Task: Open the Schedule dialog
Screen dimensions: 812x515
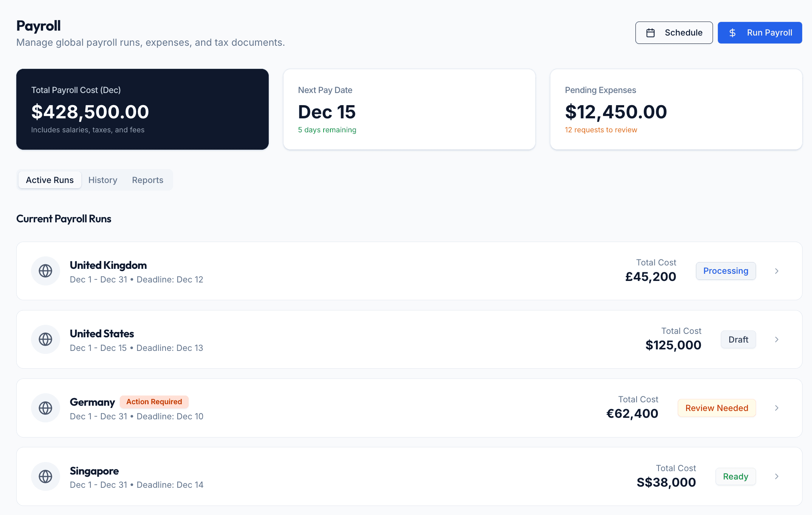Action: pyautogui.click(x=674, y=33)
